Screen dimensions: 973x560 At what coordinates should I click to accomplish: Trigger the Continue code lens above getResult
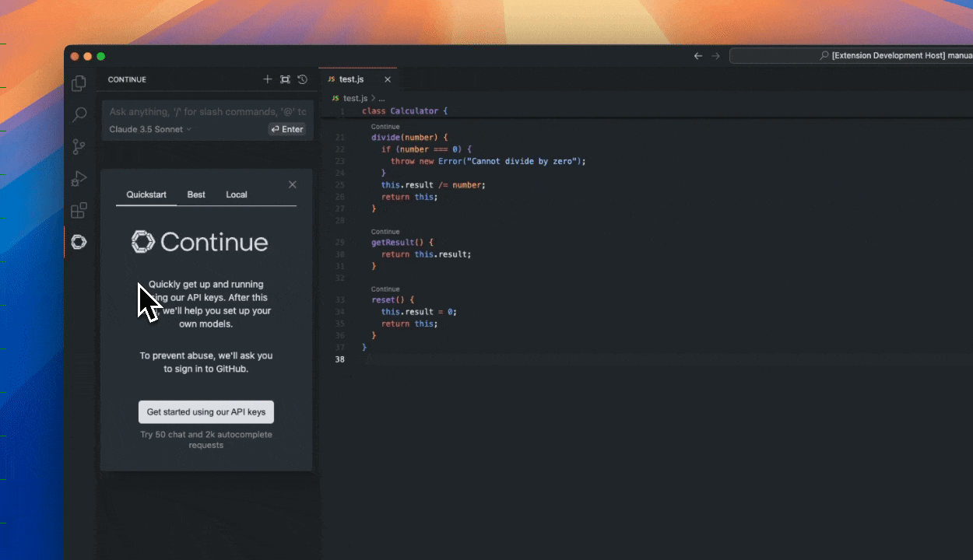[385, 231]
